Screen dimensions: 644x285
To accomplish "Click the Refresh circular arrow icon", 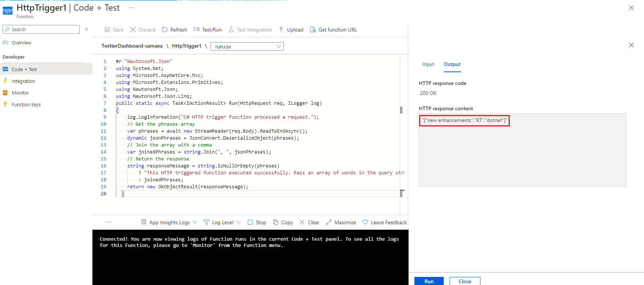I will click(165, 29).
